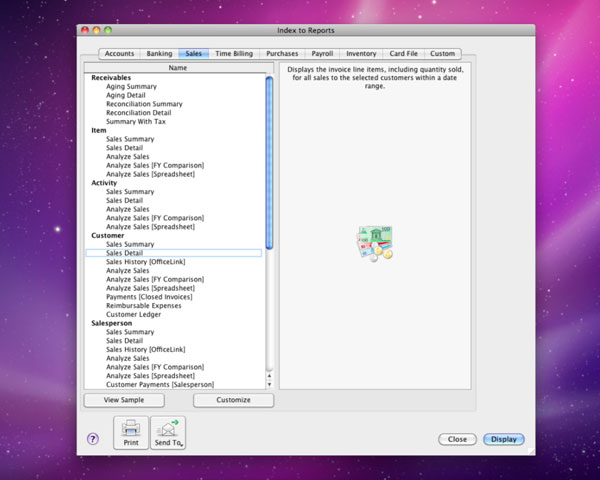Click the Item group heading
600x480 pixels.
[99, 131]
